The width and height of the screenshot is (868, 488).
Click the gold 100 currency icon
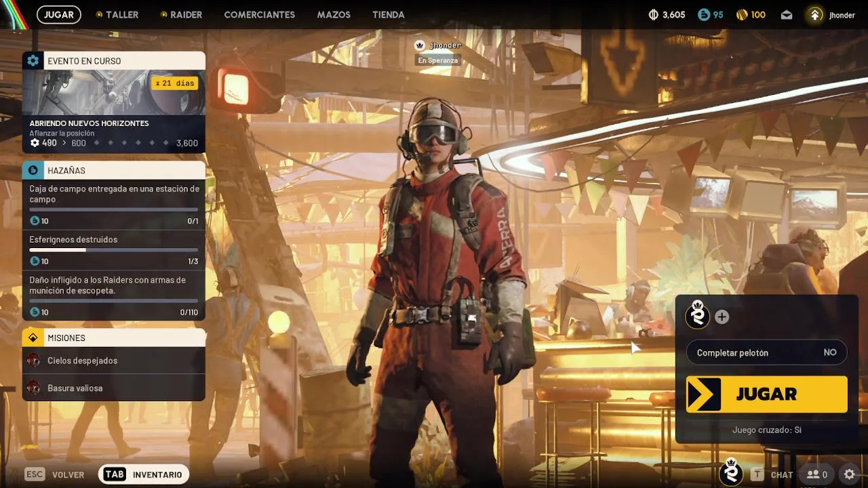click(742, 14)
